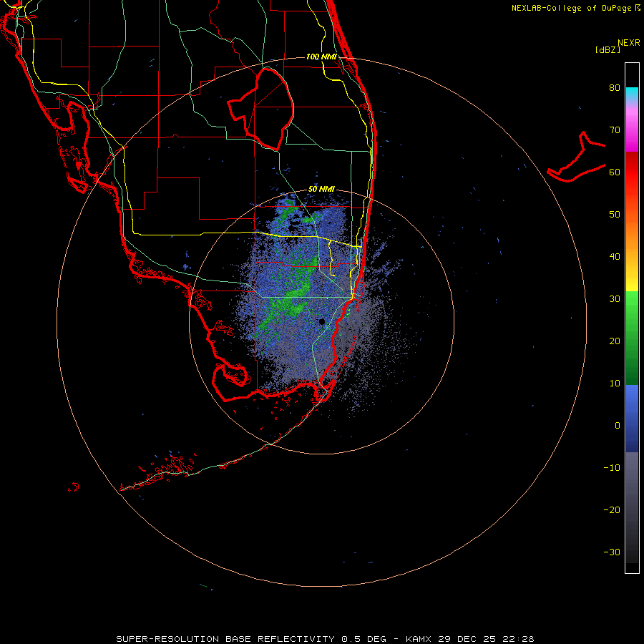Viewport: 644px width, 644px height.
Task: Click the cyan segment of the color bar
Action: (632, 94)
